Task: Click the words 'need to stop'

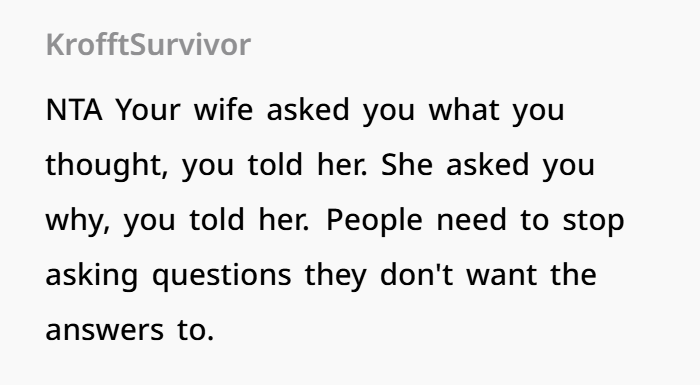Action: (530, 220)
